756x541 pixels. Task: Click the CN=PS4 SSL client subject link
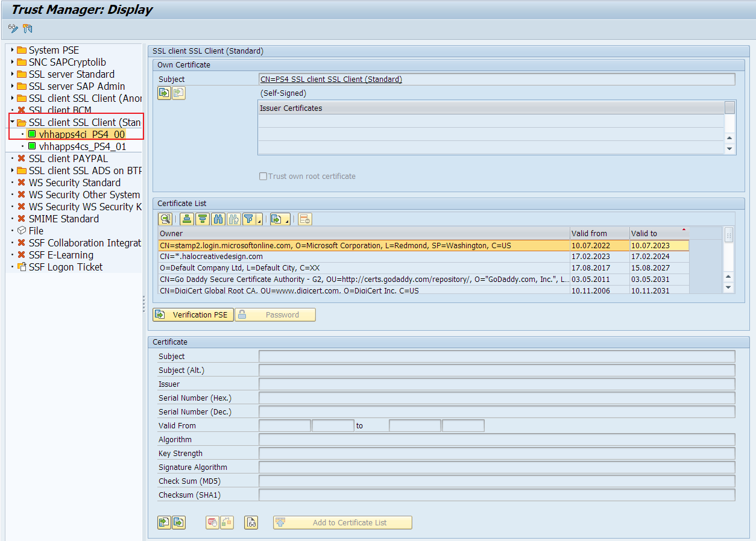(331, 79)
